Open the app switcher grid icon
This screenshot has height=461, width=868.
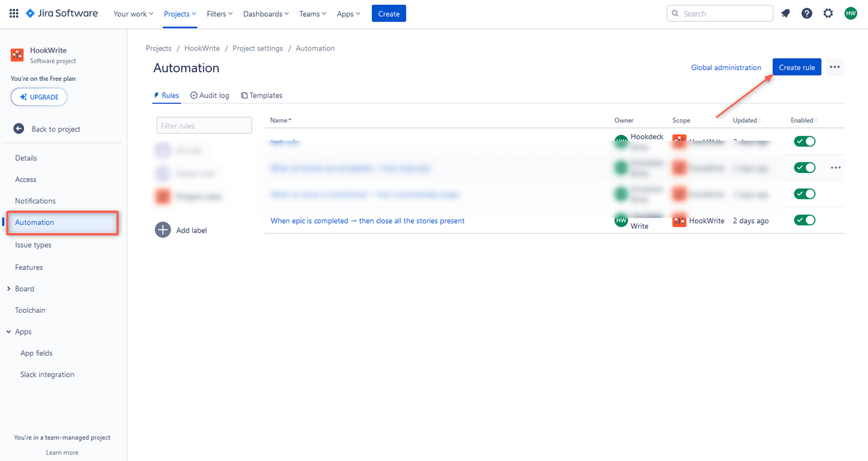(13, 13)
